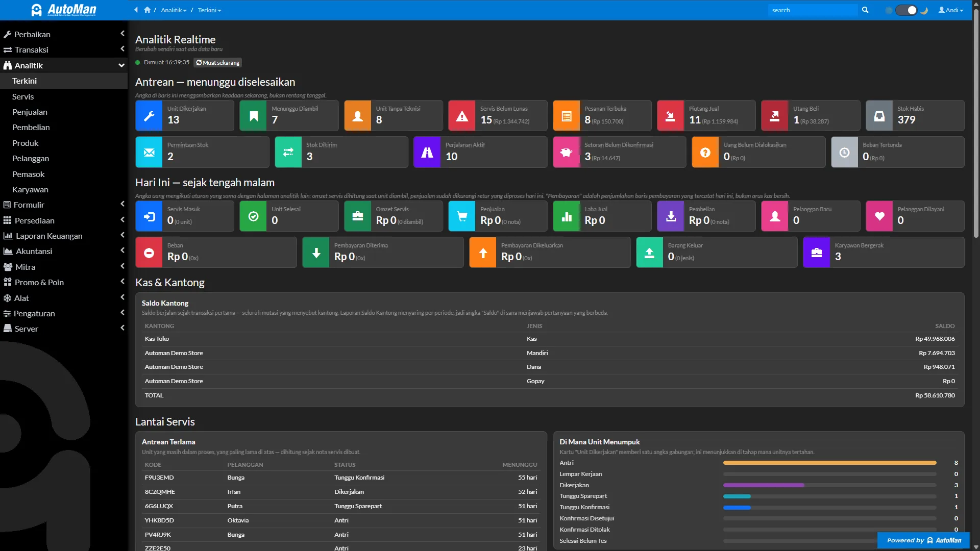Click the Barang Keluar upload icon
This screenshot has height=551, width=980.
(650, 253)
